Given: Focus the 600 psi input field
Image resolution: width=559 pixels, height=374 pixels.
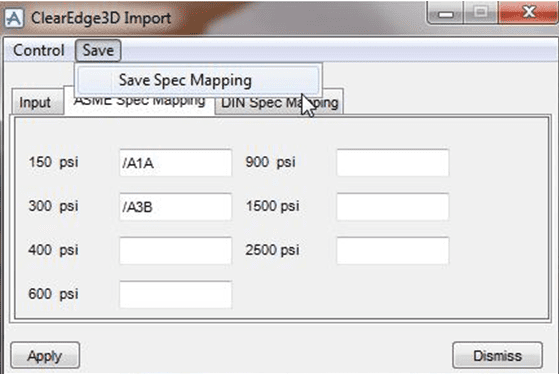Looking at the screenshot, I should [x=175, y=294].
